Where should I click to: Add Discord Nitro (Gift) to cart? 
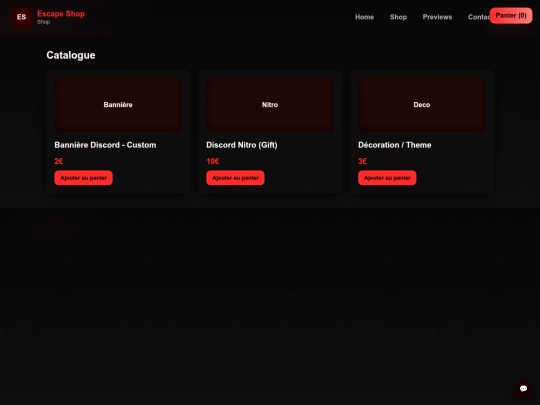(x=235, y=178)
